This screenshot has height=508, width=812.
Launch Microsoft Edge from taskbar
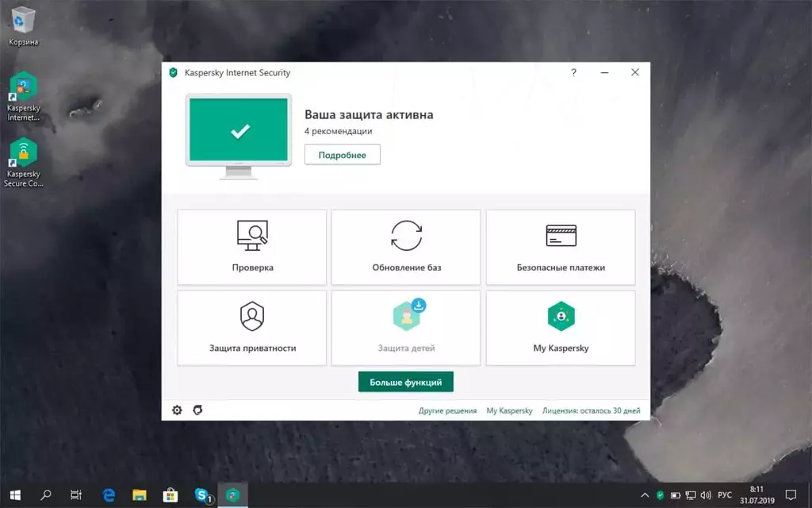tap(108, 495)
